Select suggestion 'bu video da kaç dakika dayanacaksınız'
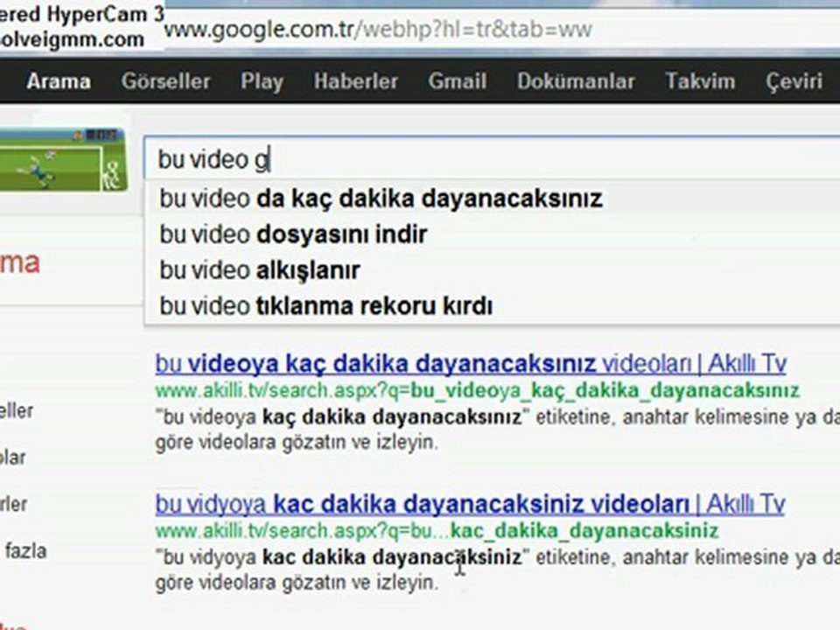Screen dimensions: 840x630 click(491, 199)
